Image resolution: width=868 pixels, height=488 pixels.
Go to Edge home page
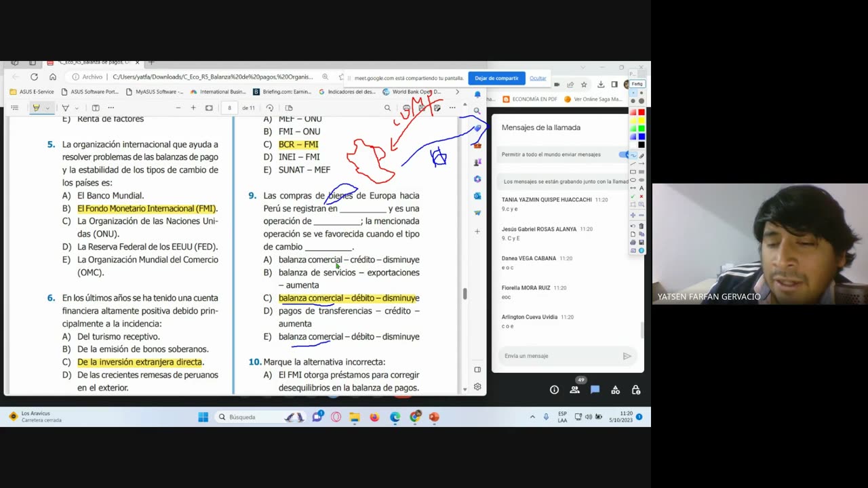[53, 77]
